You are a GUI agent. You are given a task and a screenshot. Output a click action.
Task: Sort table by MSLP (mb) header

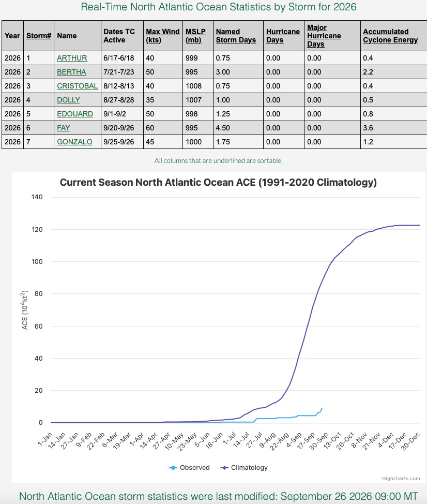tap(195, 36)
